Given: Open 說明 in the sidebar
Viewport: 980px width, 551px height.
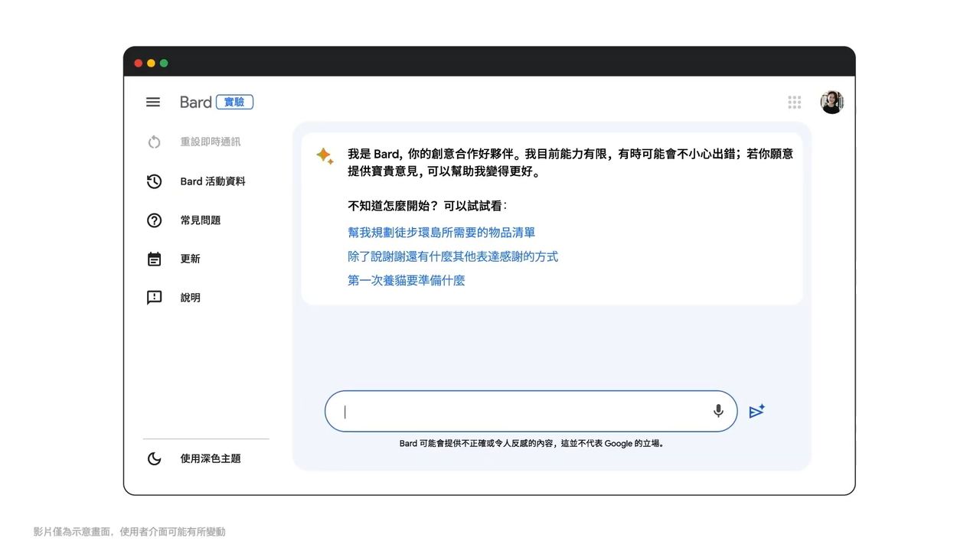Looking at the screenshot, I should point(190,298).
